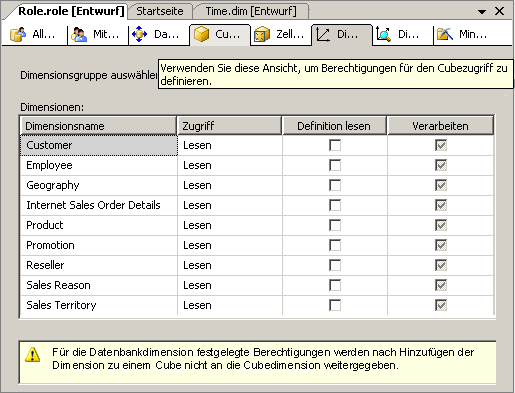Open Zugriff value Lesen for Reseller
The width and height of the screenshot is (515, 393).
click(x=230, y=265)
